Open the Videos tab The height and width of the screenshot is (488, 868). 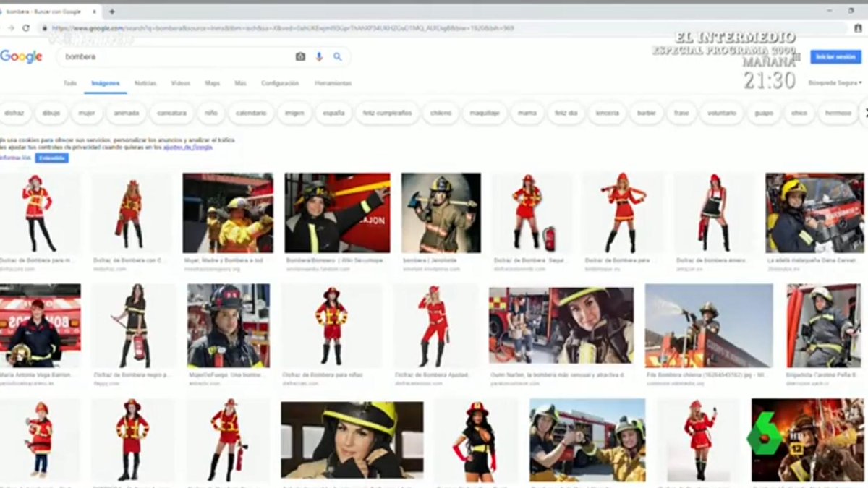tap(180, 83)
